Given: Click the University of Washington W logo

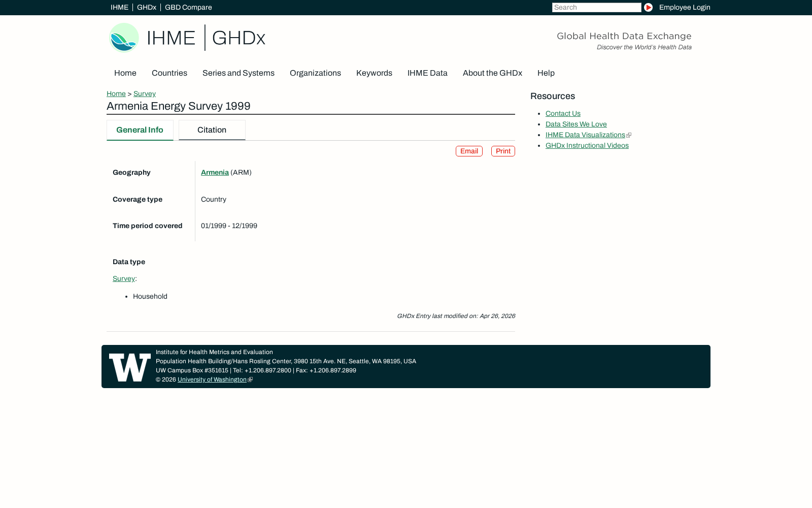Looking at the screenshot, I should (130, 367).
